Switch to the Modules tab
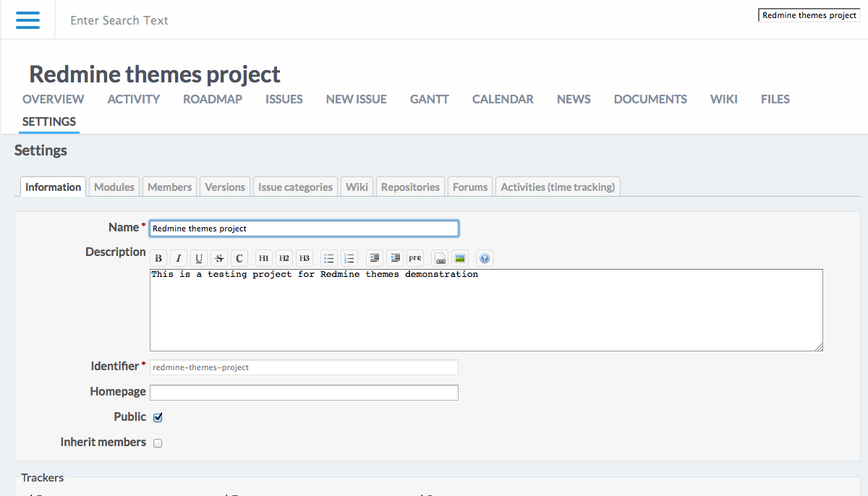Viewport: 868px width, 496px height. 114,187
